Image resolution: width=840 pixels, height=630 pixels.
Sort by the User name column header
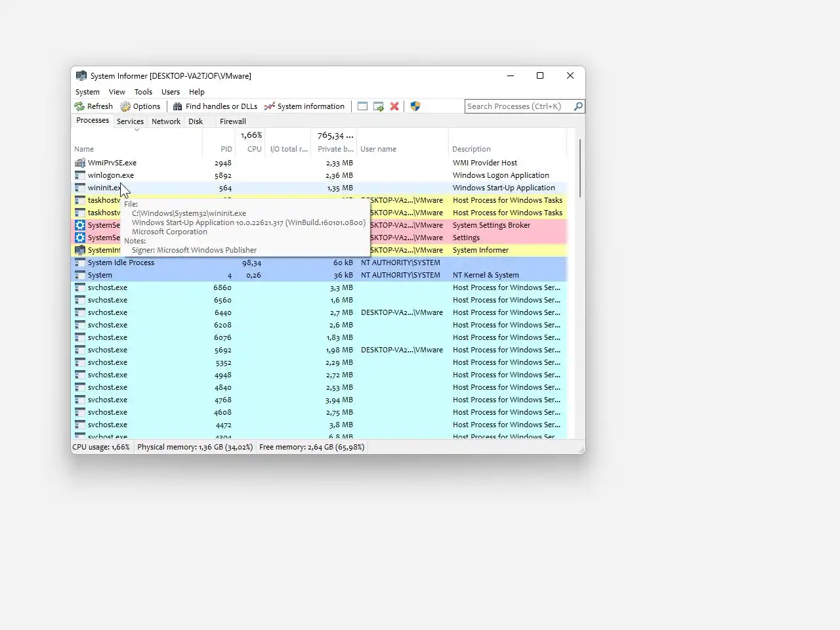[402, 149]
